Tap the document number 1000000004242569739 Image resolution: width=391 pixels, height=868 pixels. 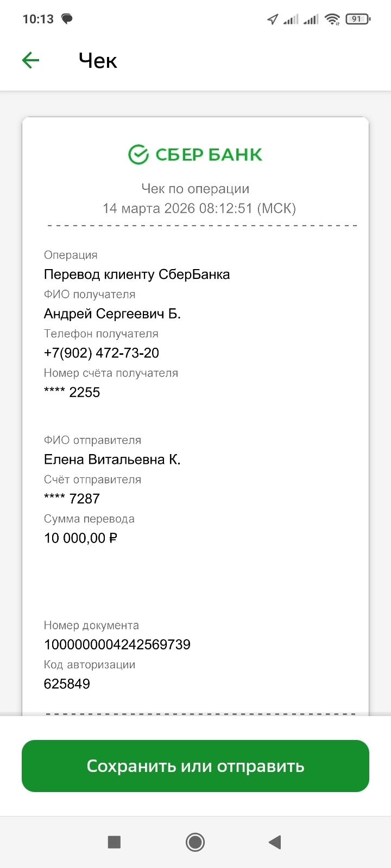(x=117, y=644)
